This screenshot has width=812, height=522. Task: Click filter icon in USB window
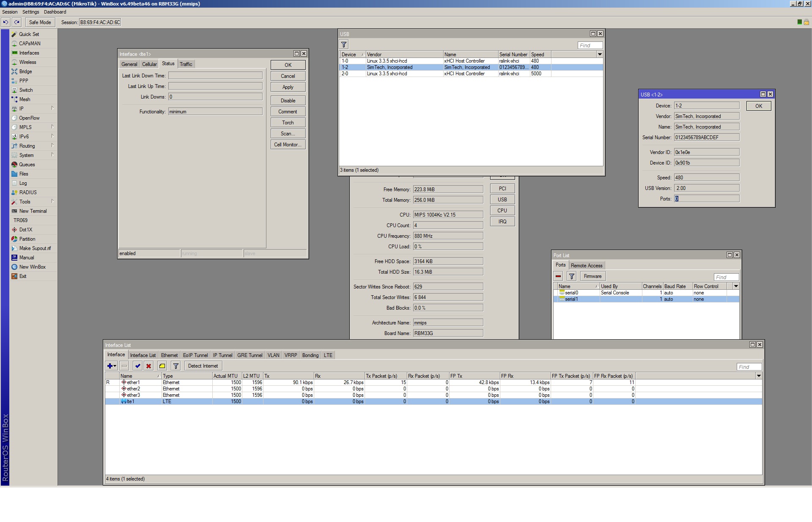point(344,44)
